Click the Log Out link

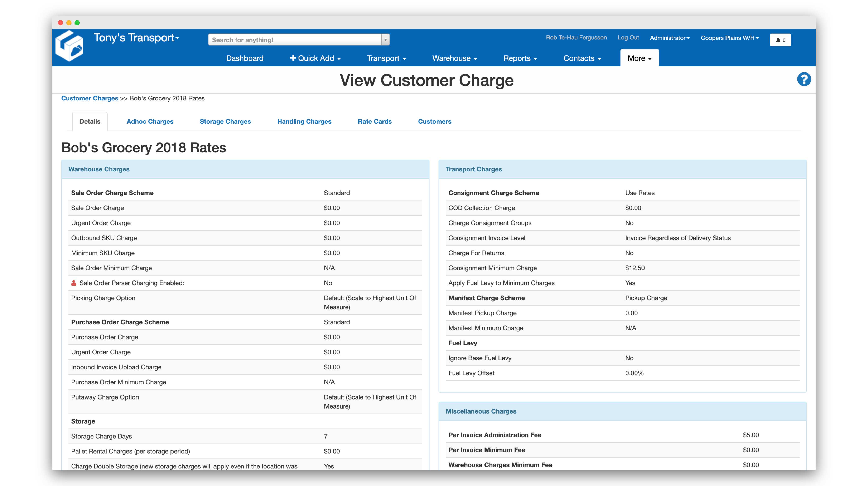click(x=628, y=37)
